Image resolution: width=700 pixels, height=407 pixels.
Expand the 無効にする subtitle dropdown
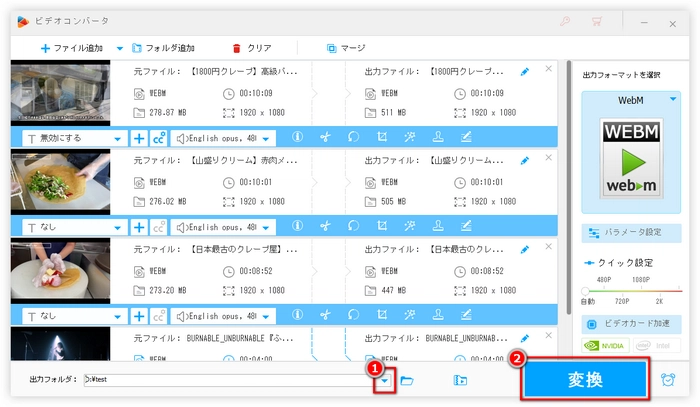pos(120,138)
